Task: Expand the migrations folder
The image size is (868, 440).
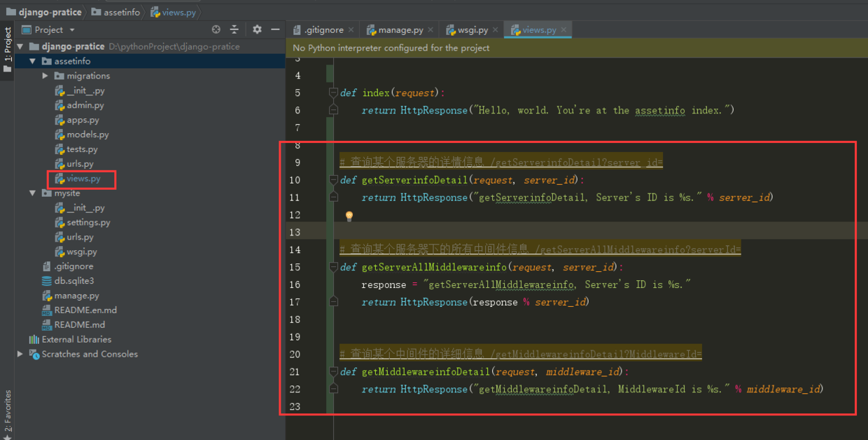Action: tap(45, 76)
